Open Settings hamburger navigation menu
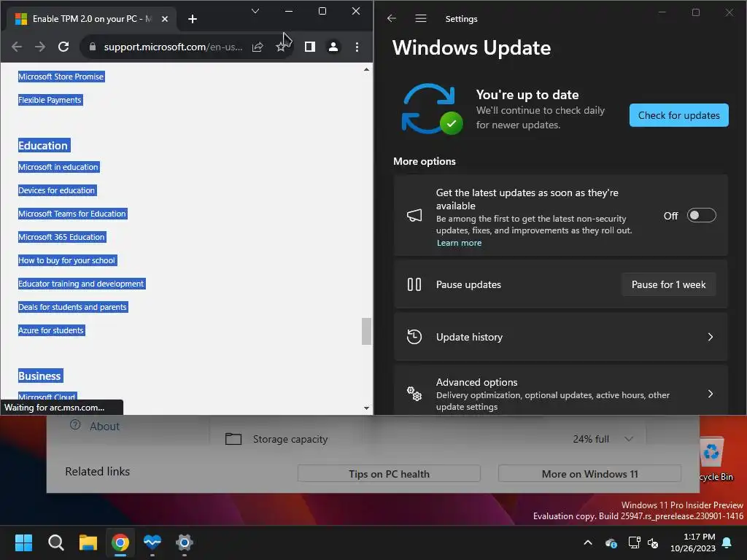 click(421, 18)
